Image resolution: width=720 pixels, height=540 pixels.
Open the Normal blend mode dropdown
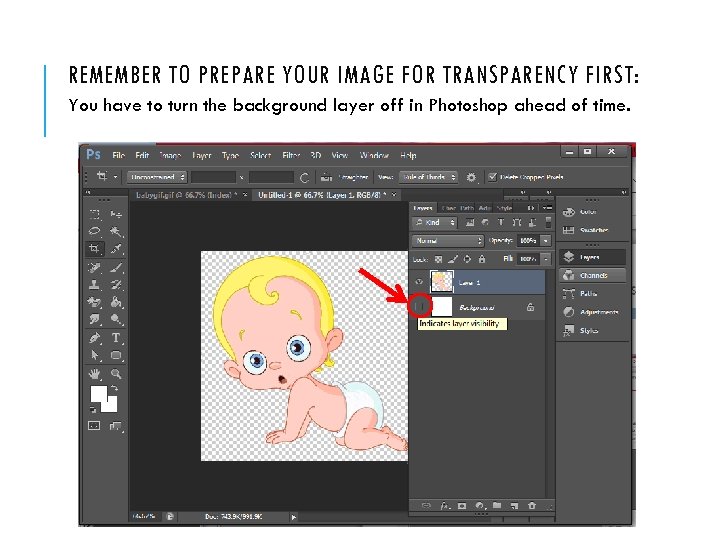click(448, 241)
